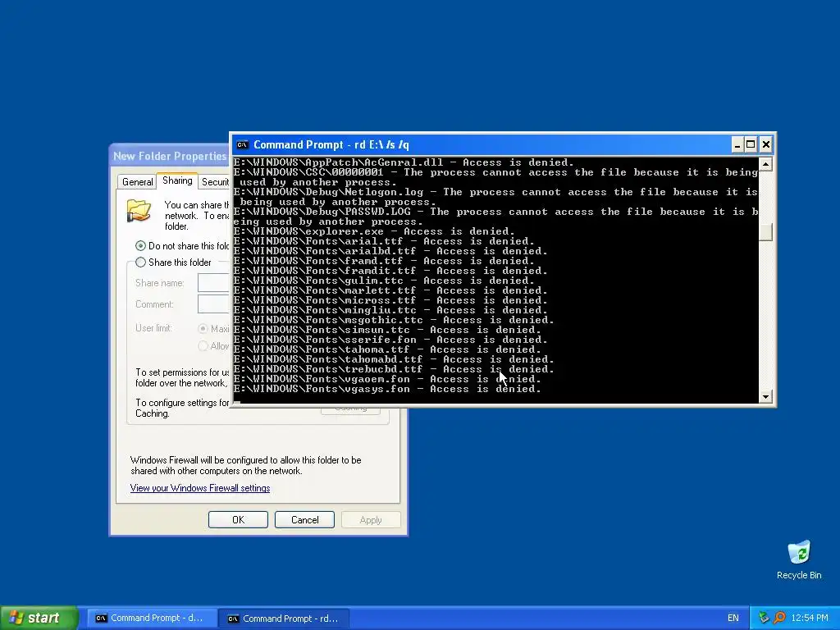The width and height of the screenshot is (840, 630).
Task: Click the 'Fonts\vgasys.fon' output line
Action: pos(387,389)
